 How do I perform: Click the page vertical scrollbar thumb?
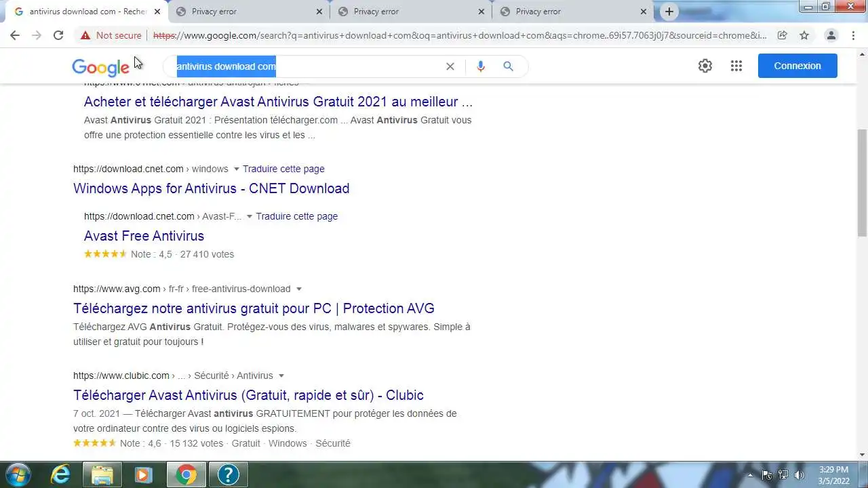click(x=862, y=183)
